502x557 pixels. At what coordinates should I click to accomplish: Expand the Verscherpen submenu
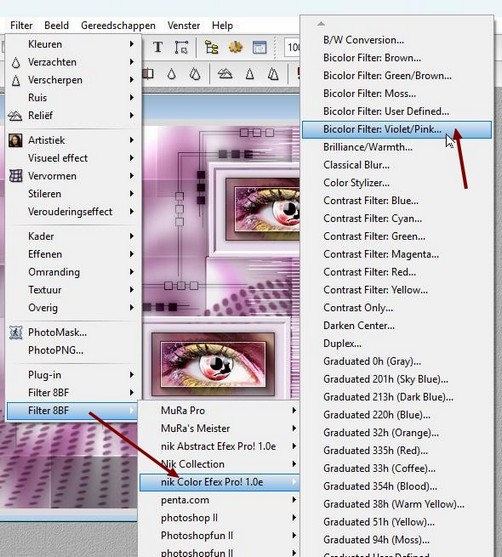tap(72, 80)
